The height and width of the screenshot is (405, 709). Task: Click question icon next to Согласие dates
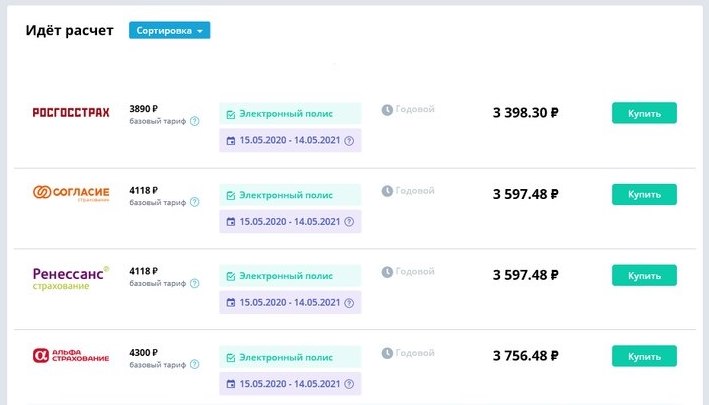pos(349,221)
